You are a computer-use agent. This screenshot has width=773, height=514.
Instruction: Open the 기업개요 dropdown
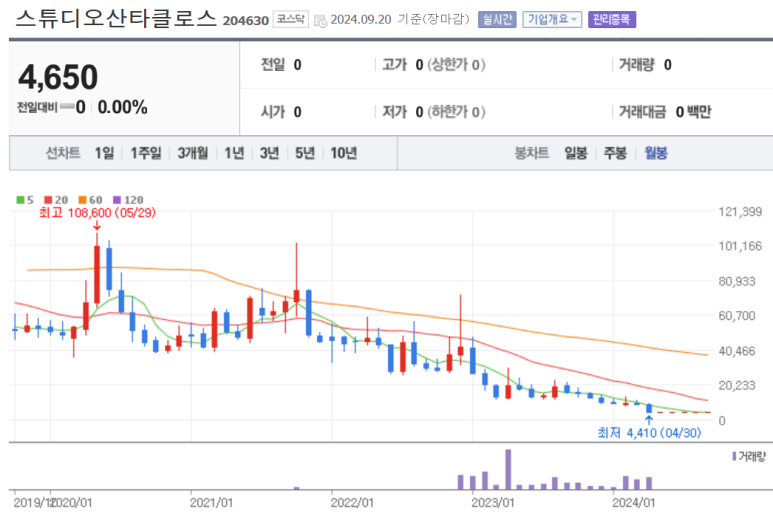tap(552, 20)
